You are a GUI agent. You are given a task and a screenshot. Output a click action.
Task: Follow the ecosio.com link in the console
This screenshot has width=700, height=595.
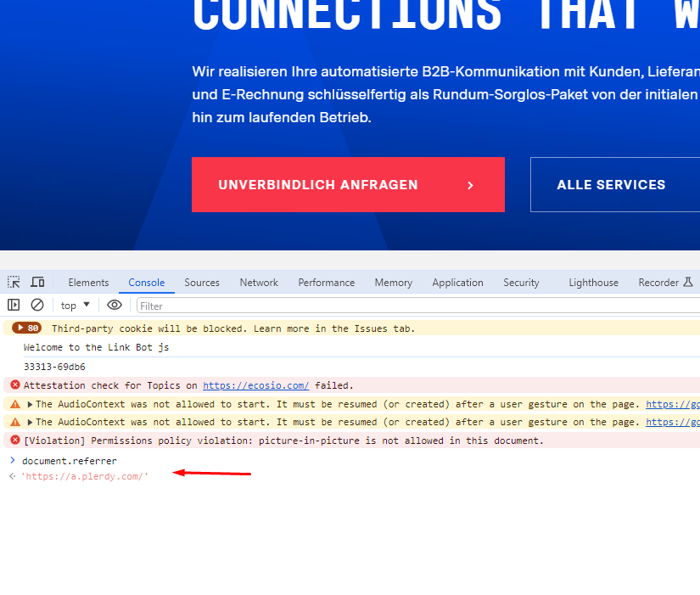tap(255, 385)
